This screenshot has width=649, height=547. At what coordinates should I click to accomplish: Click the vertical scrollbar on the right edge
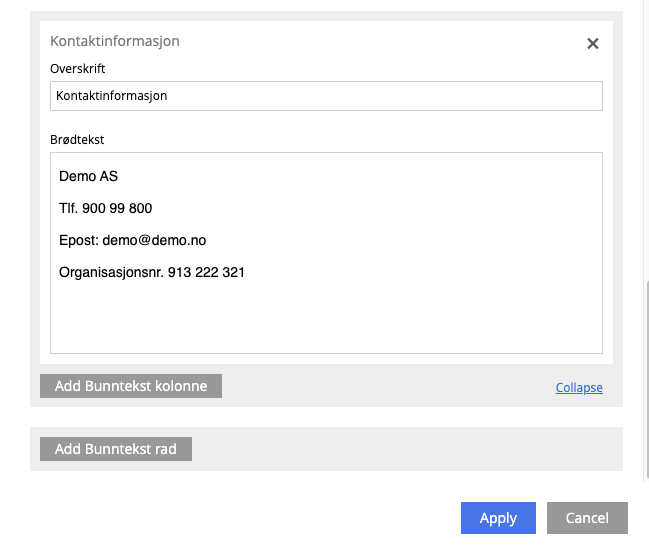(645, 380)
